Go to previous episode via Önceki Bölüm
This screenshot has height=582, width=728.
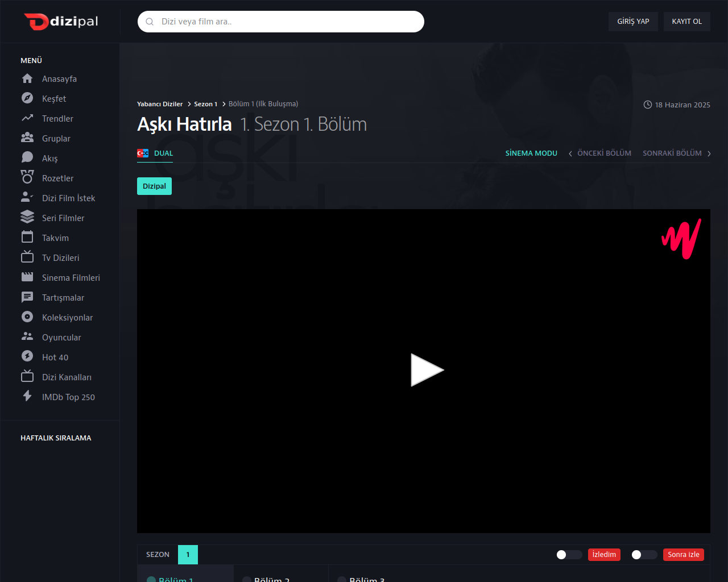click(x=600, y=153)
